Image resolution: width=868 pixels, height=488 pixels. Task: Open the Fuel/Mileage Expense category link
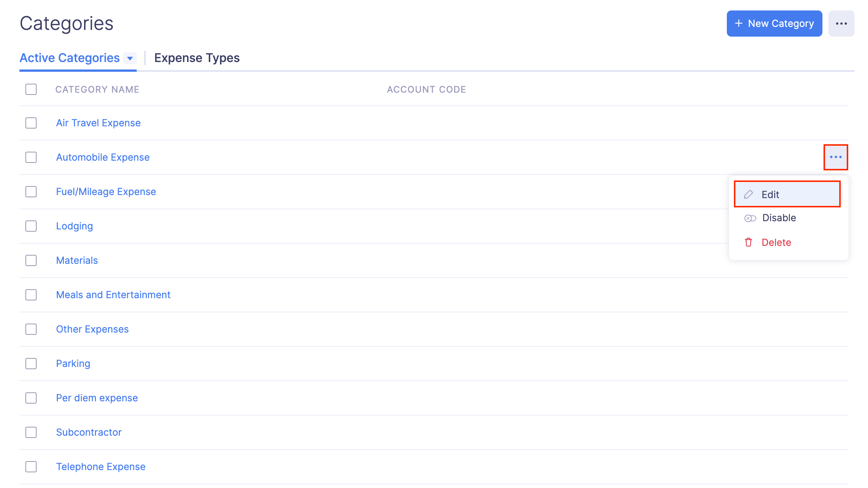tap(106, 192)
